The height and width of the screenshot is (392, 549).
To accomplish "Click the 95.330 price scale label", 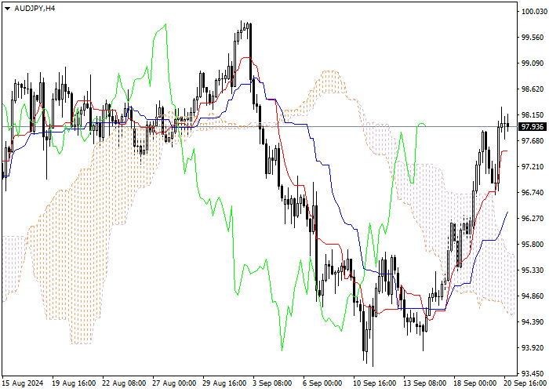I will coord(534,270).
